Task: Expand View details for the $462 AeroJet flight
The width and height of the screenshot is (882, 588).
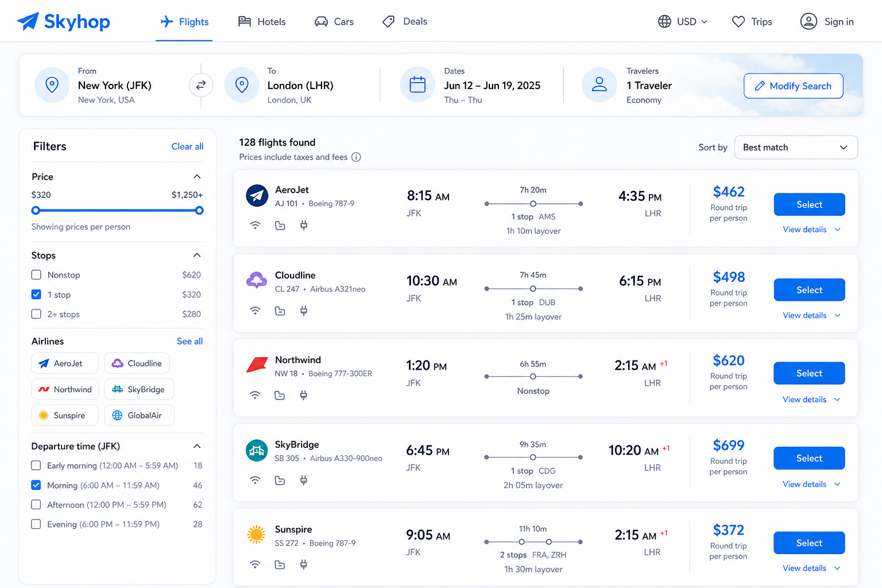Action: pyautogui.click(x=811, y=230)
